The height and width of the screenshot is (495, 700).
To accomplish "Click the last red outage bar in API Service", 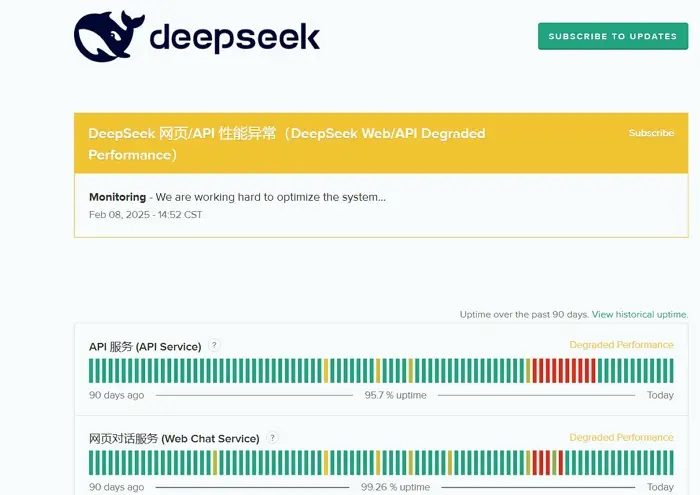I will [593, 370].
